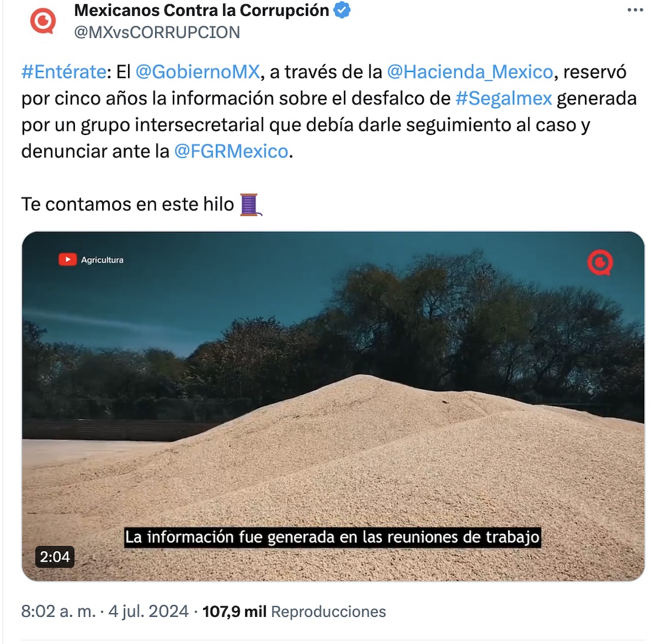Open the @GobiernoMX mention
The image size is (661, 644).
(x=198, y=72)
